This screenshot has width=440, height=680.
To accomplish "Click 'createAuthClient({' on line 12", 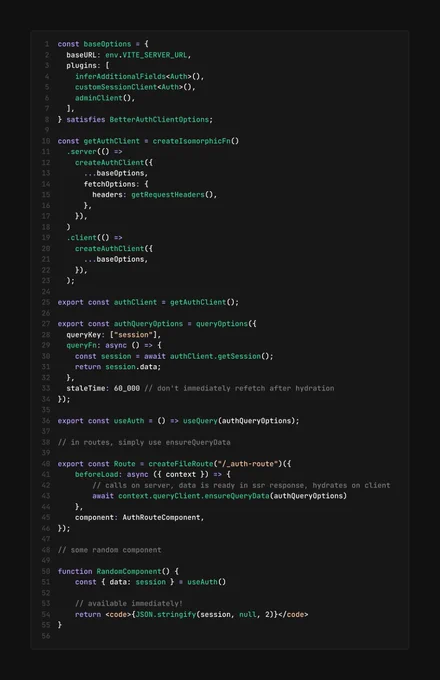I will point(114,163).
